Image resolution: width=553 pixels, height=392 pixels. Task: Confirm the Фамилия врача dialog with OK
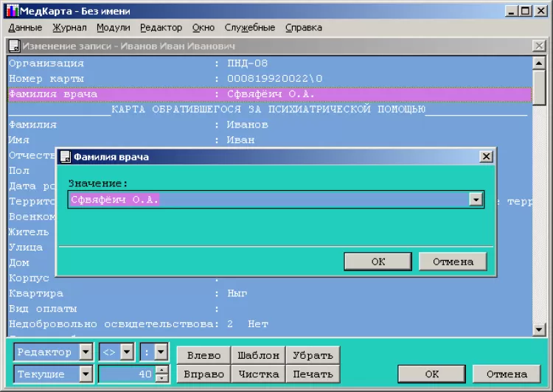coord(378,262)
